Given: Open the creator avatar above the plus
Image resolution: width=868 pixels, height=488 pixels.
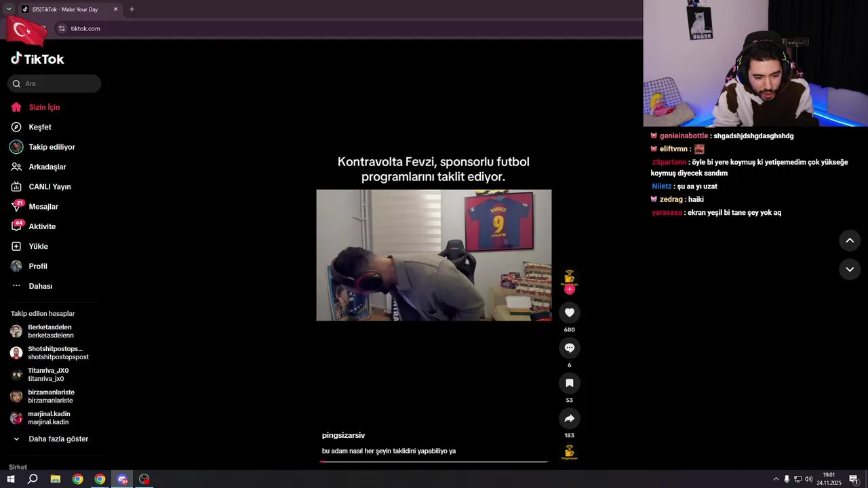Looking at the screenshot, I should pyautogui.click(x=570, y=277).
